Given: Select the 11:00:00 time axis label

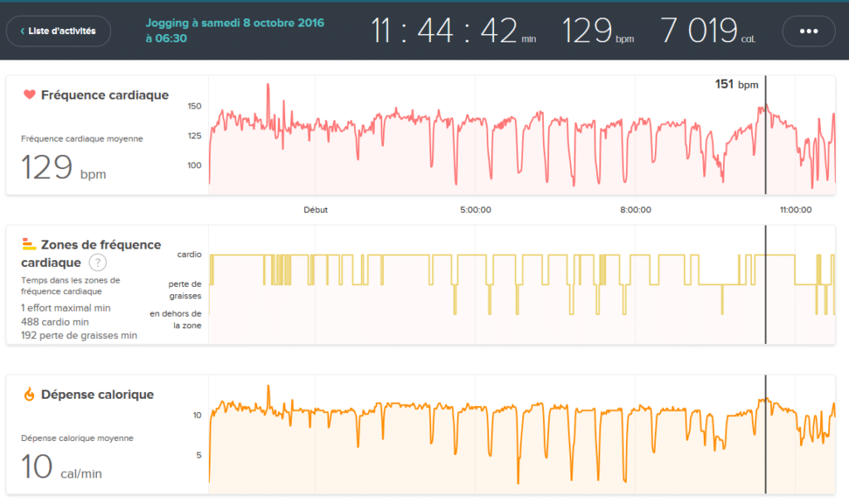Looking at the screenshot, I should [x=795, y=211].
